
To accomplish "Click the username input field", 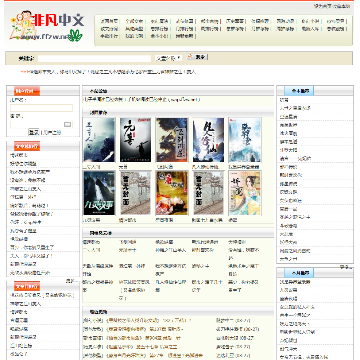I will (x=41, y=108).
